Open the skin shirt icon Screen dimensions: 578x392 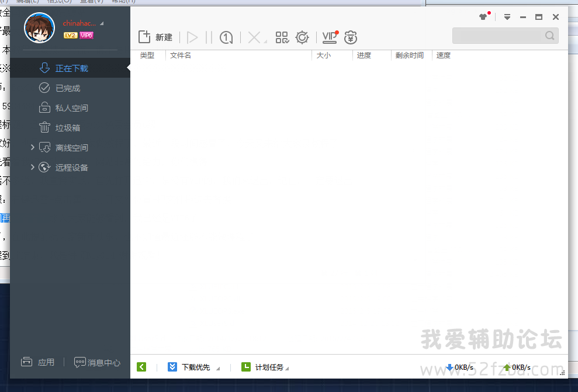click(483, 17)
